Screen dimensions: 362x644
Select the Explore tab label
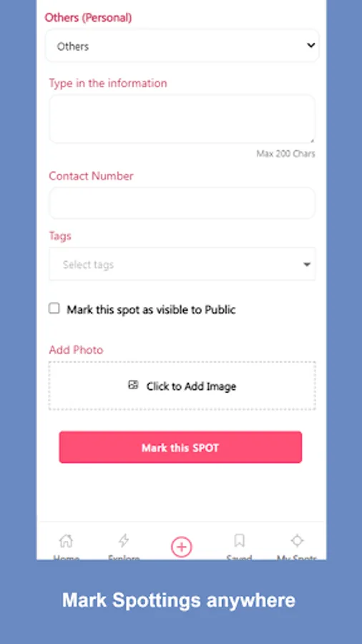click(124, 557)
